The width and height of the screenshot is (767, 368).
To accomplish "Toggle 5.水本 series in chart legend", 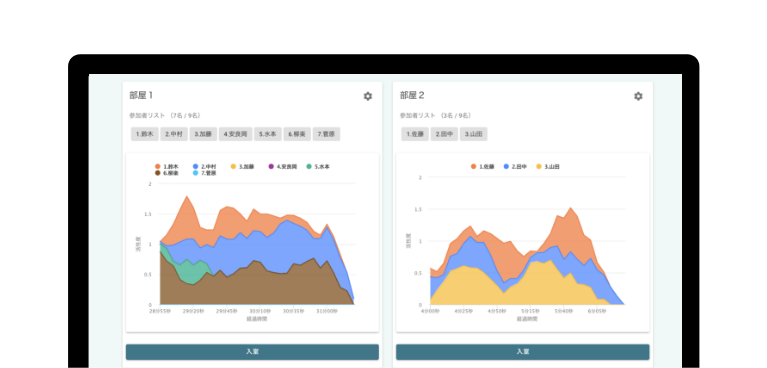I will coord(318,167).
